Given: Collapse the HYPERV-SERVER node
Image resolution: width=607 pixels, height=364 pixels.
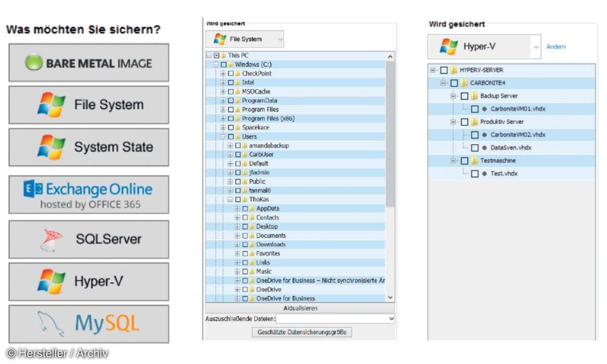Looking at the screenshot, I should coord(433,70).
